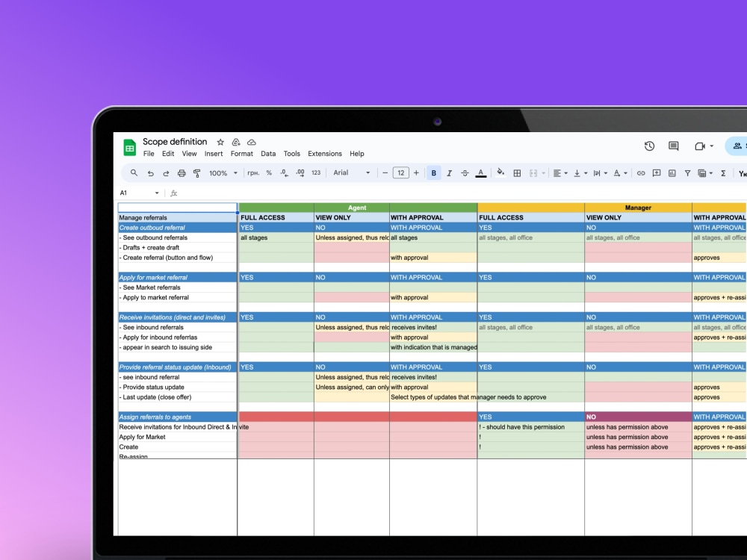747x560 pixels.
Task: Select the 'Manage referrals' cell
Action: click(x=177, y=217)
